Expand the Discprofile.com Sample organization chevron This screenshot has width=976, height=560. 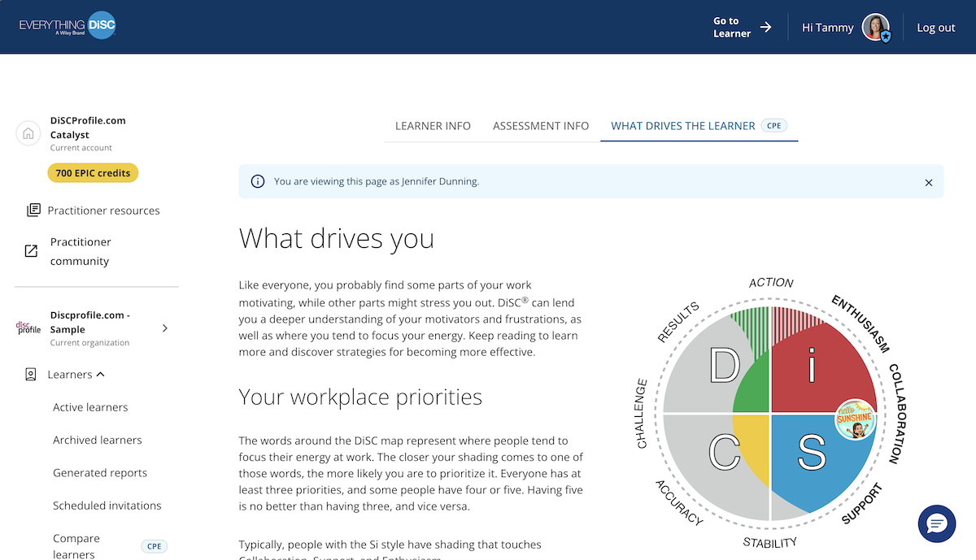[x=165, y=328]
